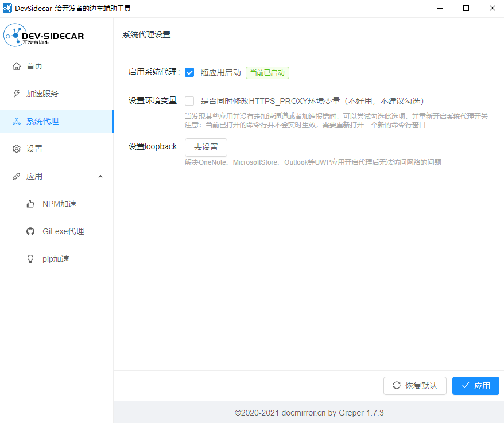Click the lightbulb icon beside pip加速
This screenshot has height=423, width=504.
30,259
